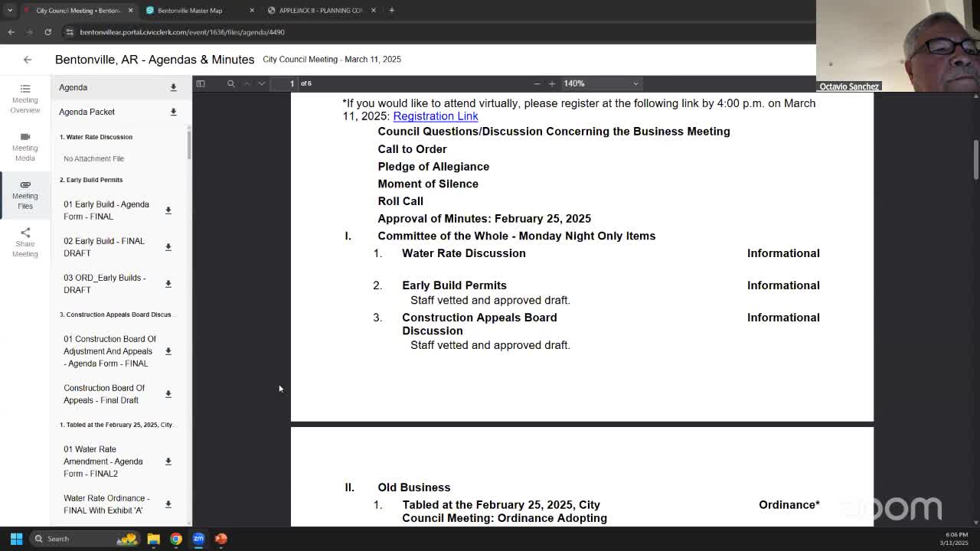The width and height of the screenshot is (980, 551).
Task: Open File Explorer from the taskbar
Action: click(x=153, y=539)
